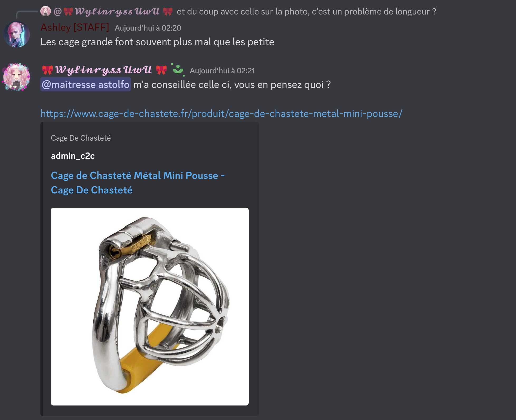
Task: Click Ashley's profile avatar
Action: [16, 34]
